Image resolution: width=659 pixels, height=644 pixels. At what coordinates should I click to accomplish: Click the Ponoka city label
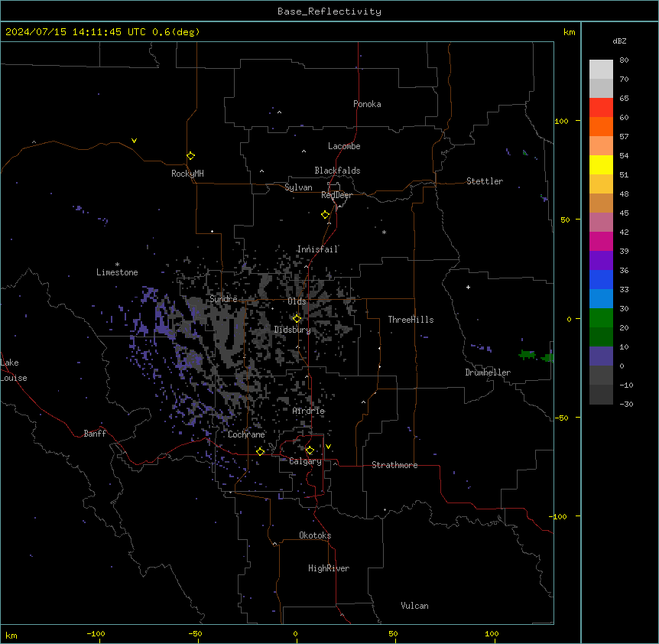(367, 104)
